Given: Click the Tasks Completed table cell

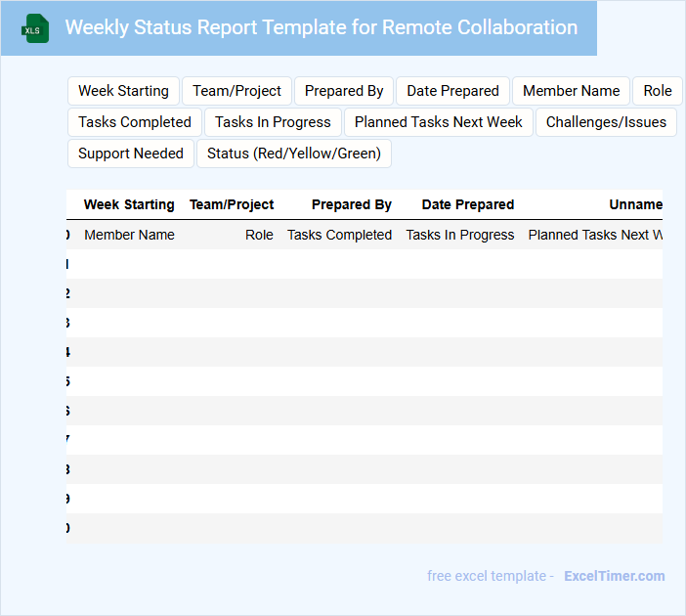Looking at the screenshot, I should click(339, 235).
